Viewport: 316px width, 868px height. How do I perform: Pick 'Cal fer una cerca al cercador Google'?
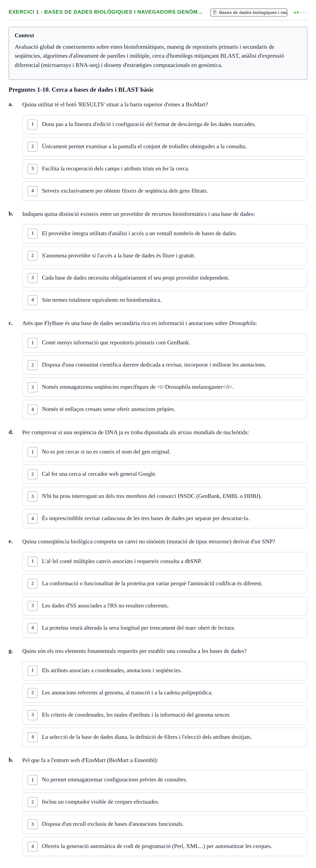point(165,474)
